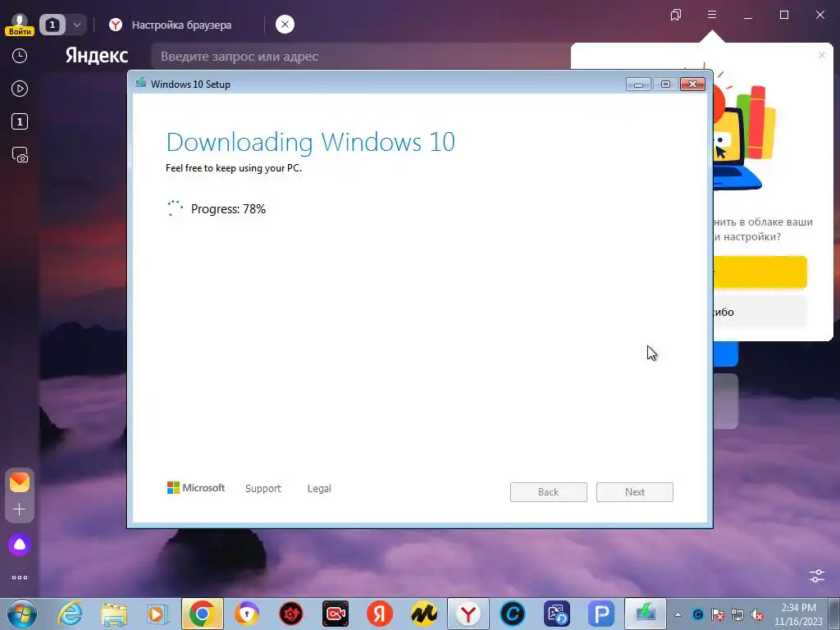Open the tab counter showing 1
The image size is (840, 630).
point(52,25)
